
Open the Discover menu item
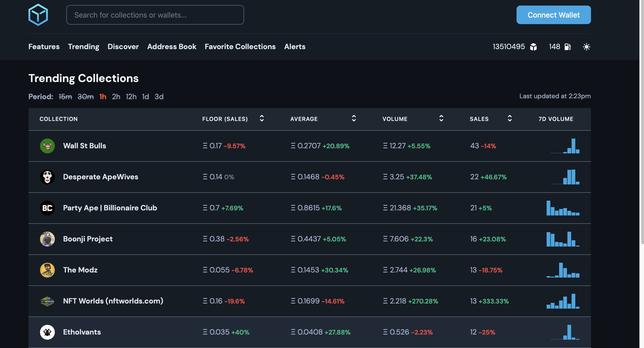(123, 47)
